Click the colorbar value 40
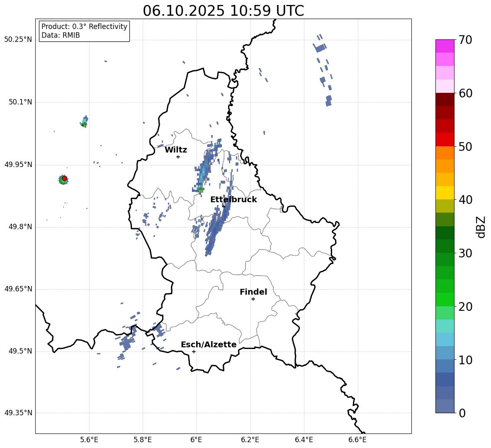491x448 pixels. (x=465, y=200)
